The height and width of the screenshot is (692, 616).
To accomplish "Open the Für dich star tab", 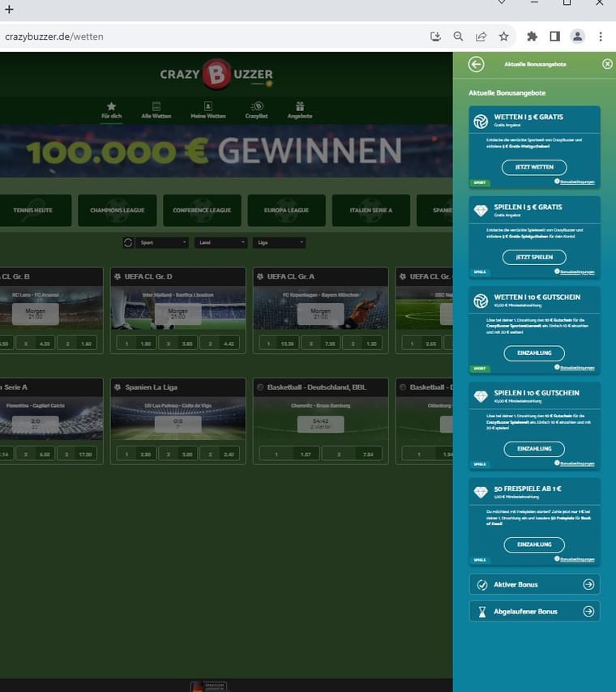I will click(111, 110).
